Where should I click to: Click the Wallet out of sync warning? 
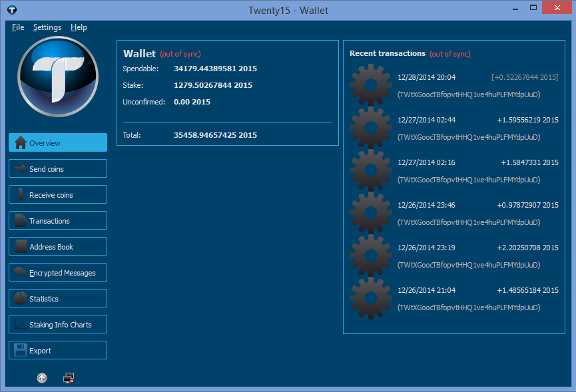(x=180, y=54)
